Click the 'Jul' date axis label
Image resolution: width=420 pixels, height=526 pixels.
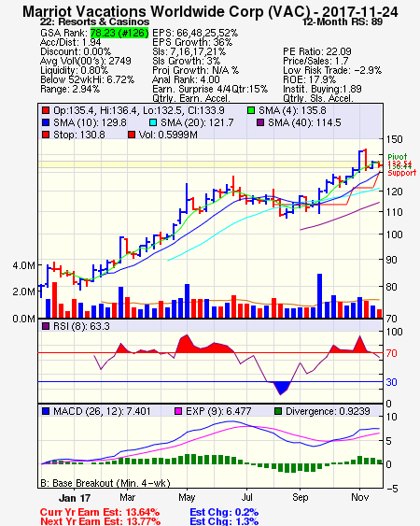pos(247,497)
